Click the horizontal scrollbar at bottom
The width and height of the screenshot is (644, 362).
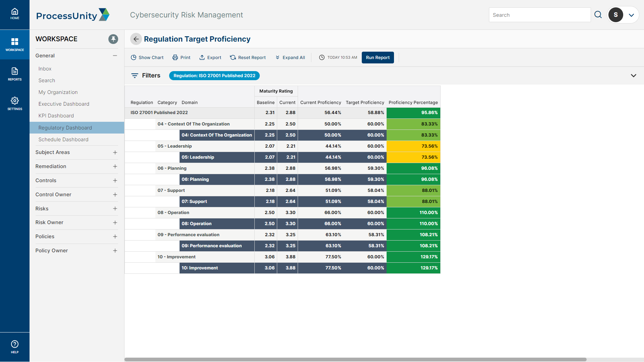(x=355, y=359)
